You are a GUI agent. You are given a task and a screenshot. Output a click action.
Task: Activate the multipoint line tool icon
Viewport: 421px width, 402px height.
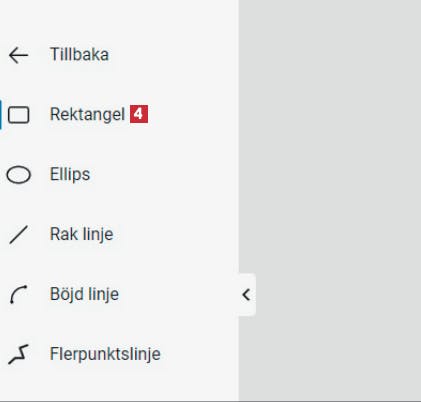pos(18,355)
